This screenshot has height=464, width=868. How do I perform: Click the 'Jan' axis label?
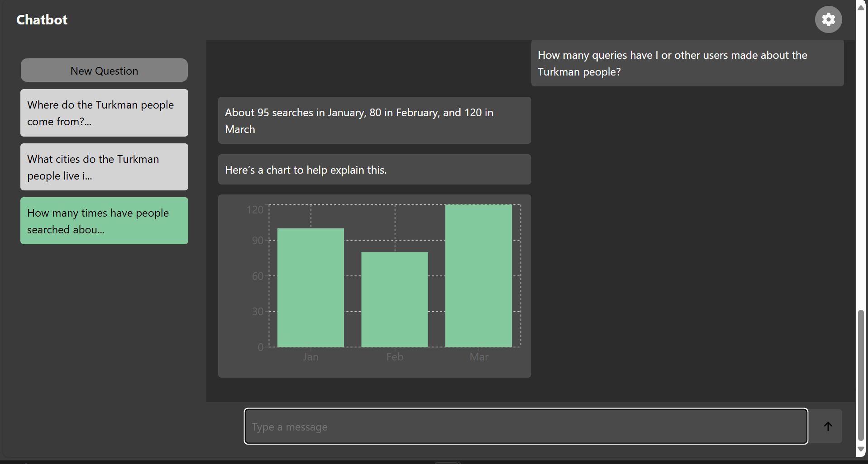point(311,357)
